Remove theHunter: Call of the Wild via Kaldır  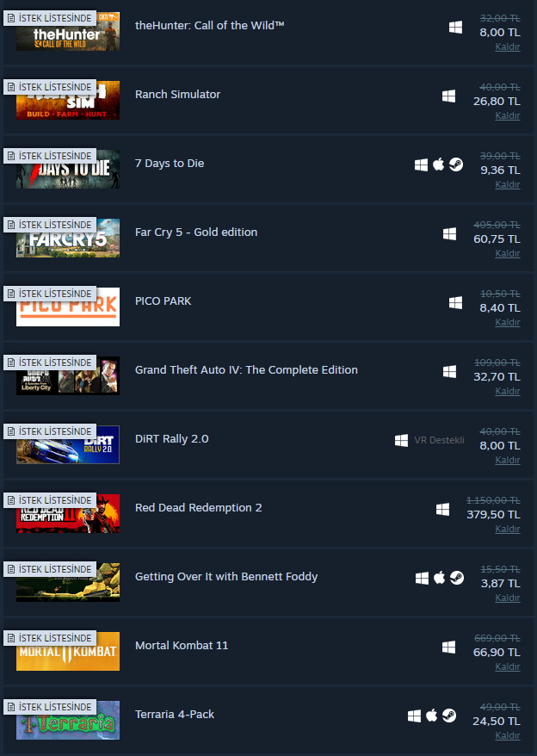(508, 46)
